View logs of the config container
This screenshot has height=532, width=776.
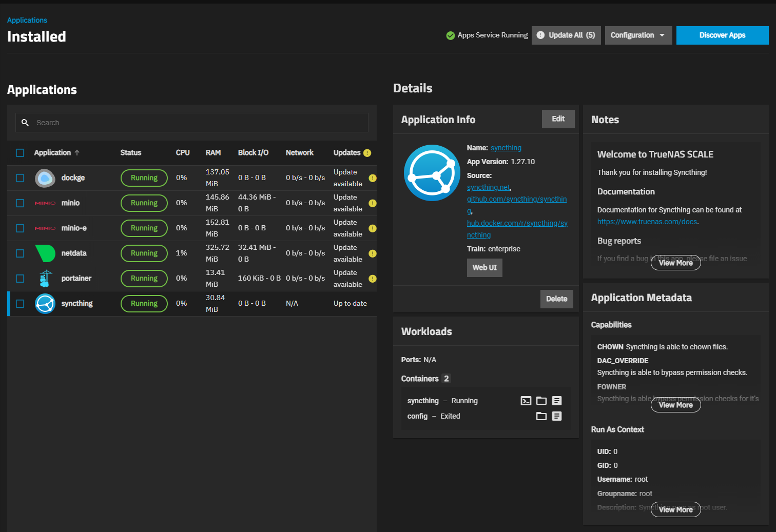pyautogui.click(x=557, y=416)
